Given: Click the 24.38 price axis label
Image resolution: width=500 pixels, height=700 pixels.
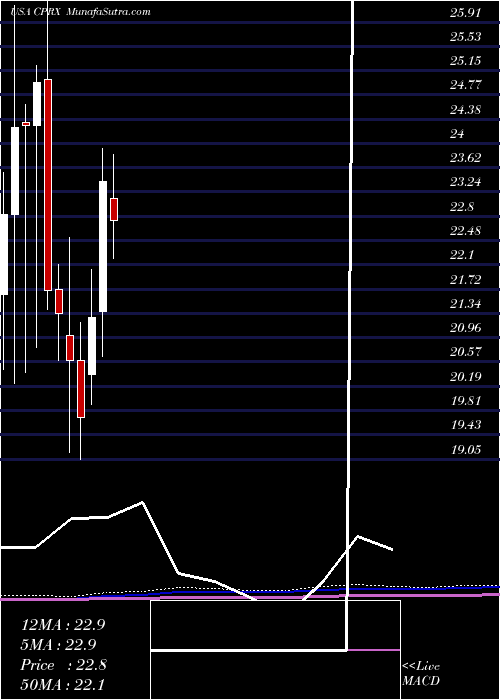Looking at the screenshot, I should pos(466,109).
